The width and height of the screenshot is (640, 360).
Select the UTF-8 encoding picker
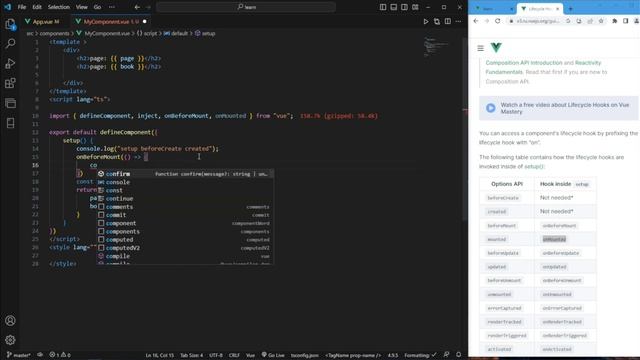coord(216,355)
